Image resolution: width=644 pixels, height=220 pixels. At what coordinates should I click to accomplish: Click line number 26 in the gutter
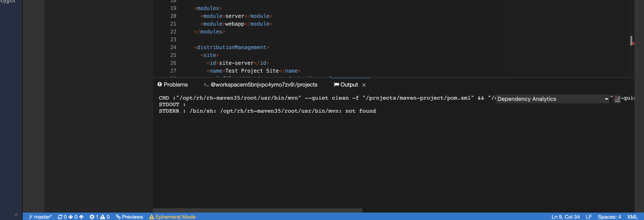[173, 63]
